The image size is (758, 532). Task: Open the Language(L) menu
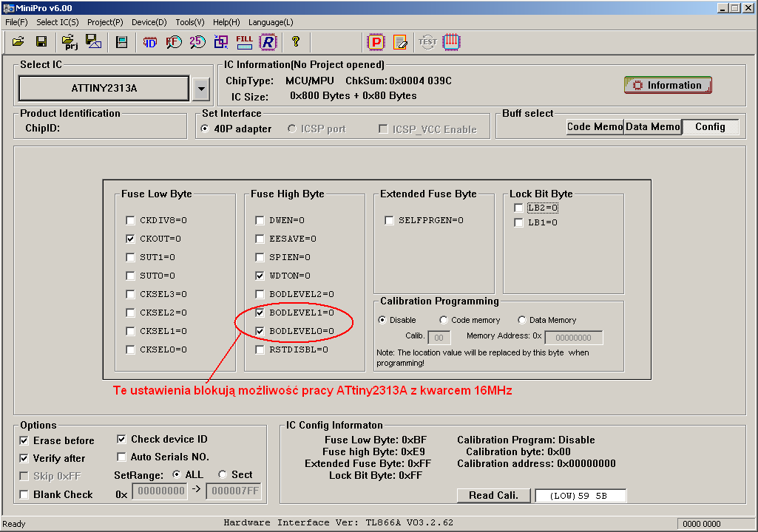(271, 22)
